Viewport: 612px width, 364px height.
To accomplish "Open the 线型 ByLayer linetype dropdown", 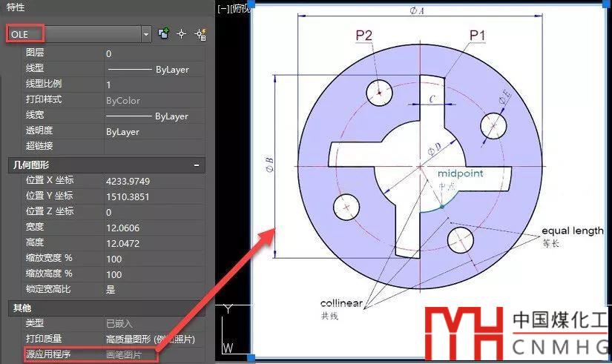I will (154, 70).
